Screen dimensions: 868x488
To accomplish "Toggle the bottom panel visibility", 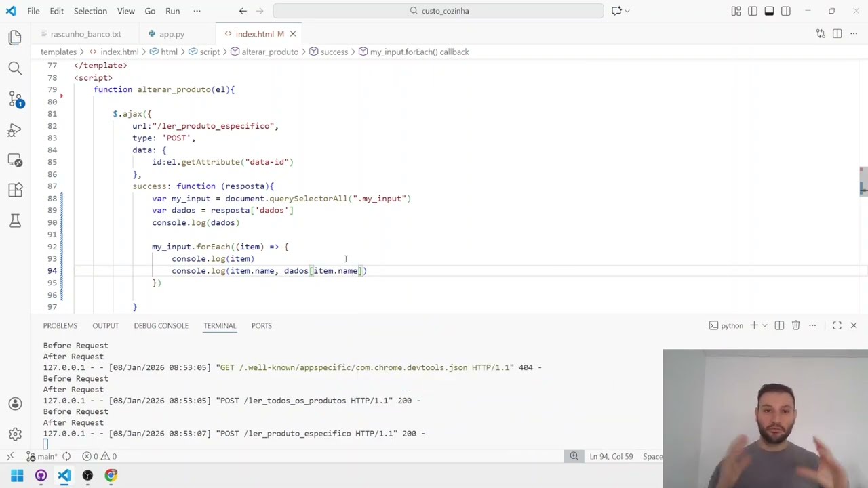I will (769, 11).
